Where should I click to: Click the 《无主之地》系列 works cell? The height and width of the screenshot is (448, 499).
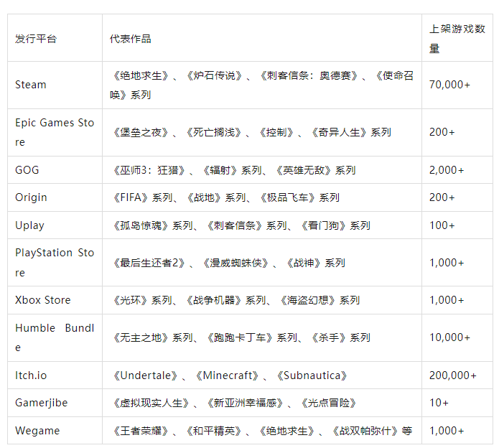pos(262,337)
